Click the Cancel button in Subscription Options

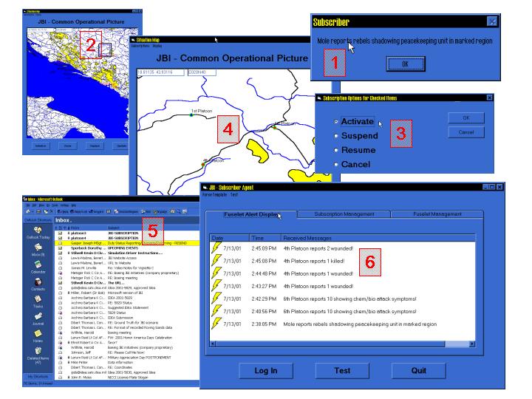click(466, 132)
